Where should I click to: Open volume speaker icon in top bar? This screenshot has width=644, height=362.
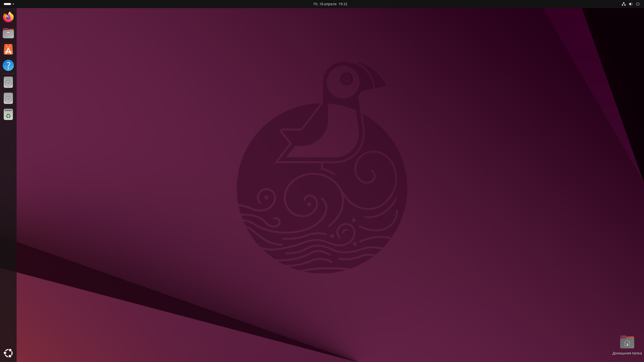pos(631,4)
